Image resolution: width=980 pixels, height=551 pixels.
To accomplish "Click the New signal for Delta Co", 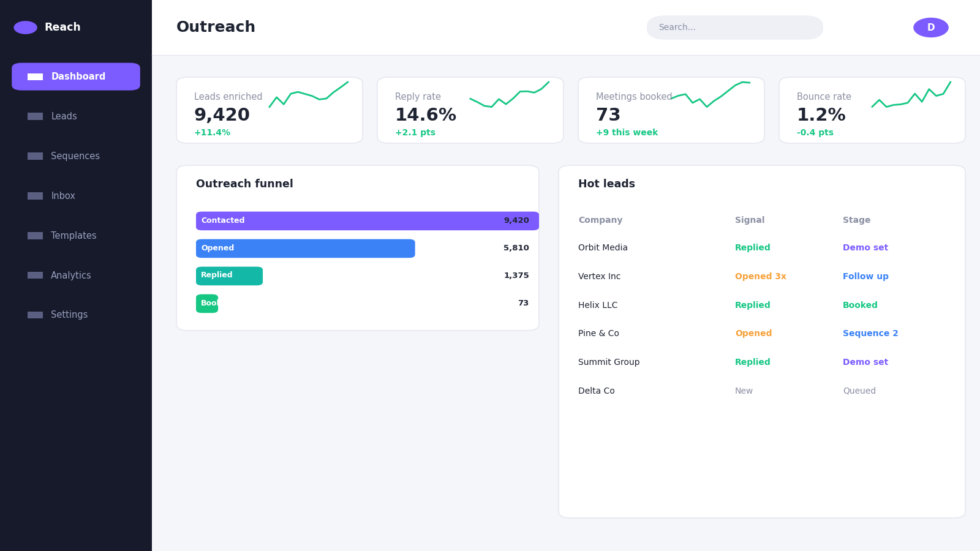I will [x=744, y=391].
